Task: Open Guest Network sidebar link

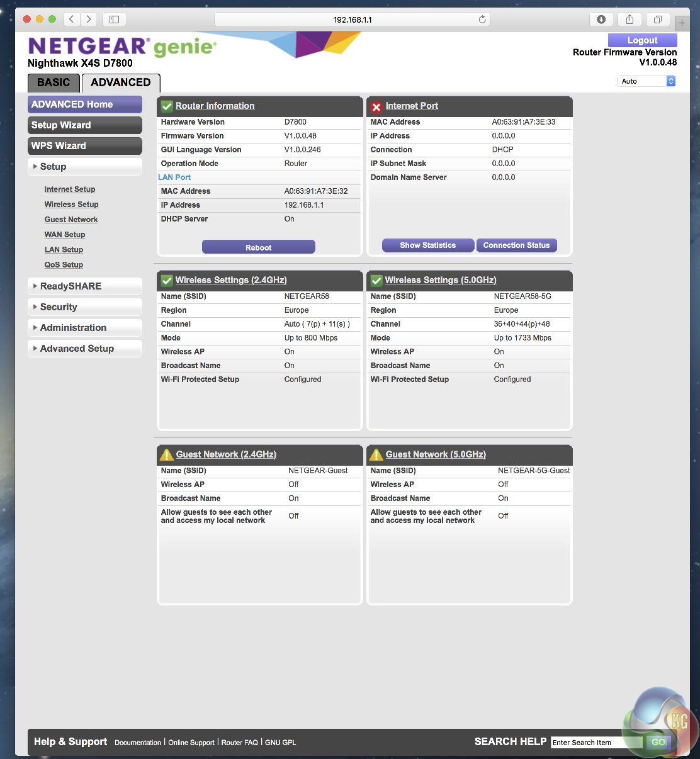Action: 71,220
